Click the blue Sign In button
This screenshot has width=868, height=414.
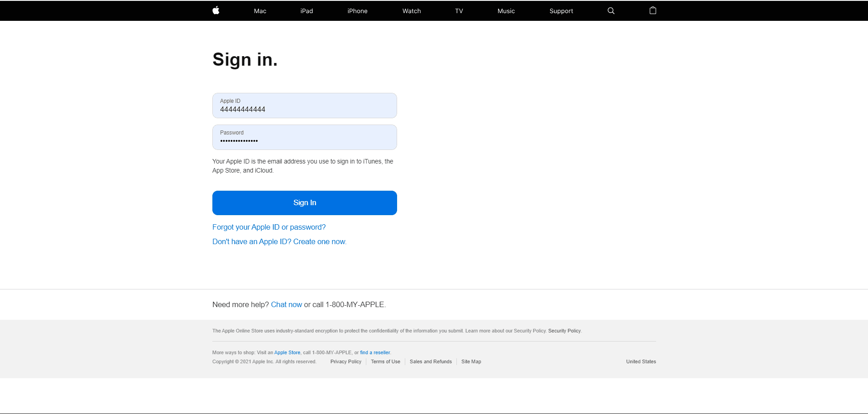click(304, 203)
